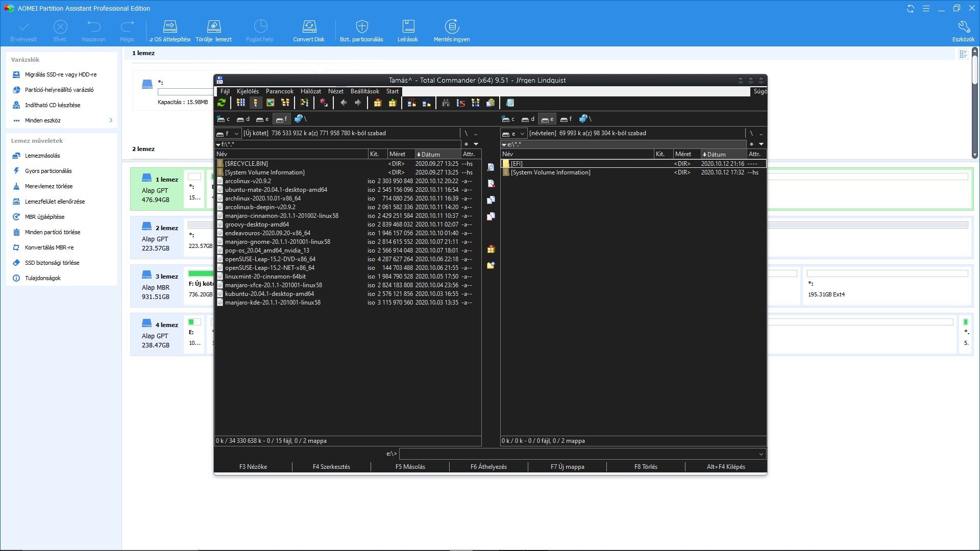Click the thumbnail view toolbar icon

(x=271, y=103)
